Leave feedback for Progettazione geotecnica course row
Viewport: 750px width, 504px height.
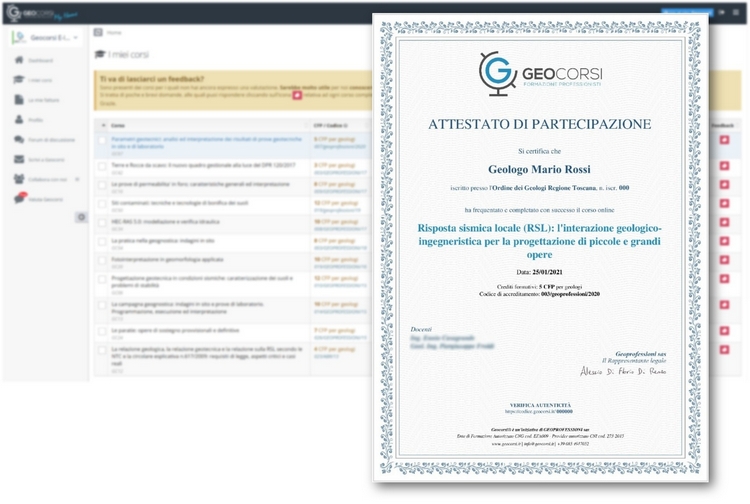click(x=724, y=278)
